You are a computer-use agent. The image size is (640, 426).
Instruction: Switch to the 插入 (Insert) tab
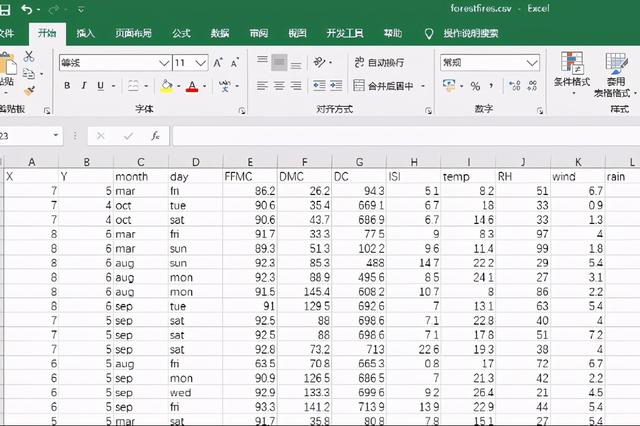coord(85,33)
